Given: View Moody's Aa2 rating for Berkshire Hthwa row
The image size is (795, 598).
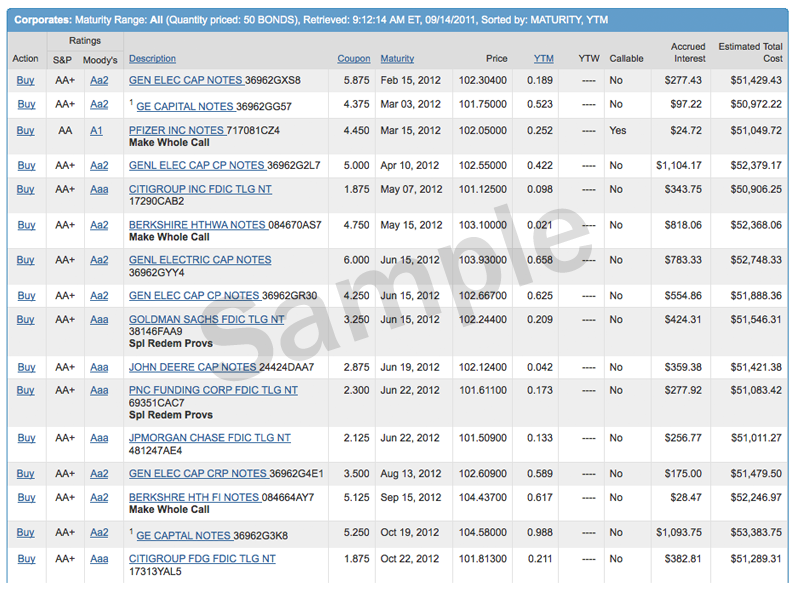Looking at the screenshot, I should 99,225.
